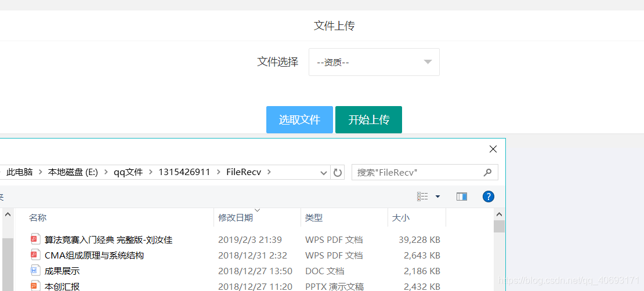Click the DOC 文档 type cell
The image size is (644, 291).
pyautogui.click(x=324, y=271)
